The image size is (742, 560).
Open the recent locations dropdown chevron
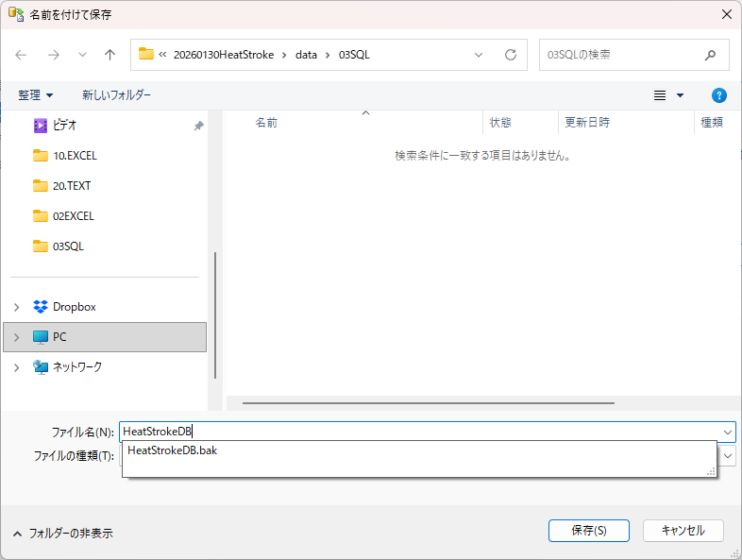pyautogui.click(x=82, y=55)
